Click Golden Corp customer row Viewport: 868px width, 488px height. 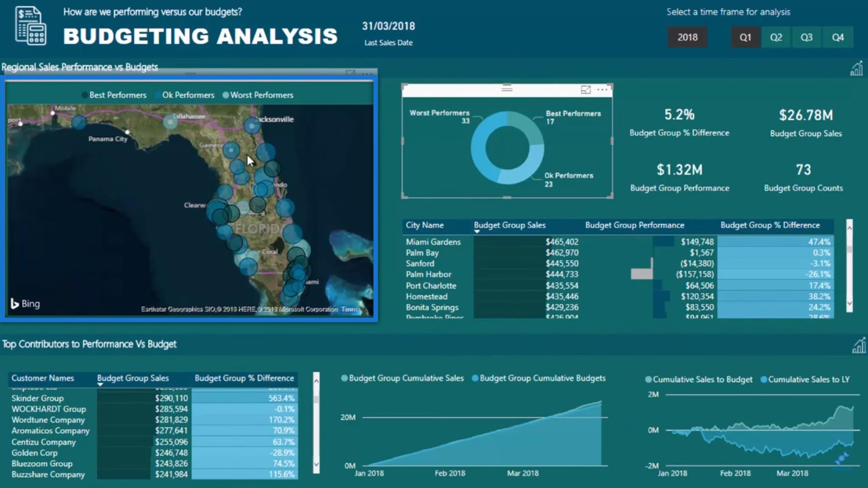click(153, 453)
